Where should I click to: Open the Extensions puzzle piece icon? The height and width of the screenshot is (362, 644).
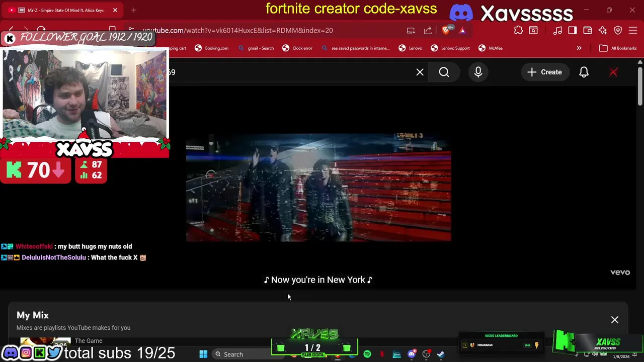[518, 30]
